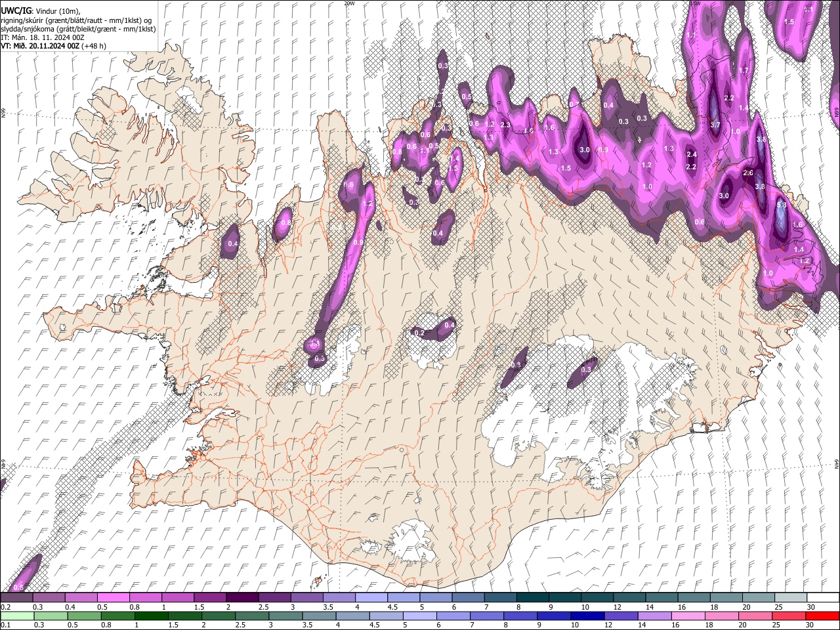This screenshot has width=840, height=630.
Task: Click the 5.3 snowfall value label
Action: pos(781,205)
